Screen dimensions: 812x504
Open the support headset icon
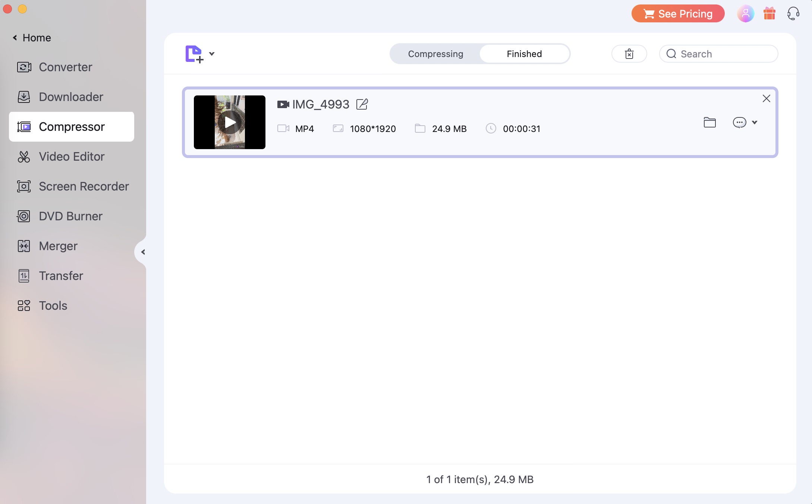pos(793,14)
